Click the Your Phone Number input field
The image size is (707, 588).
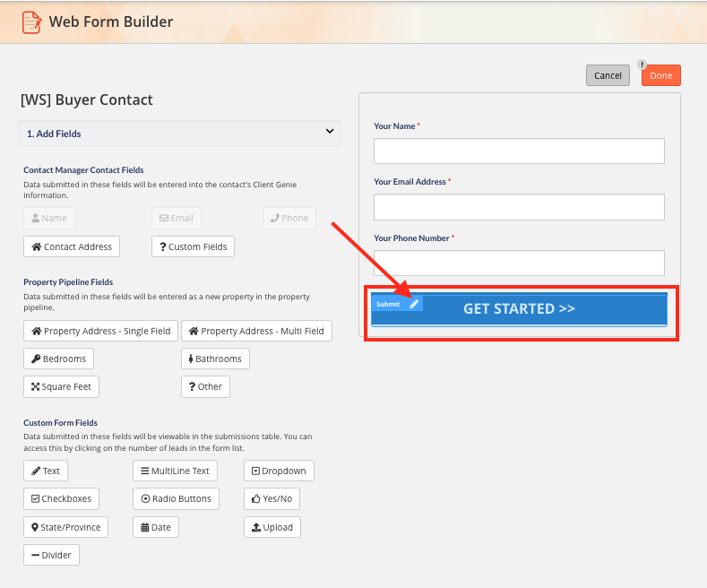[x=519, y=263]
